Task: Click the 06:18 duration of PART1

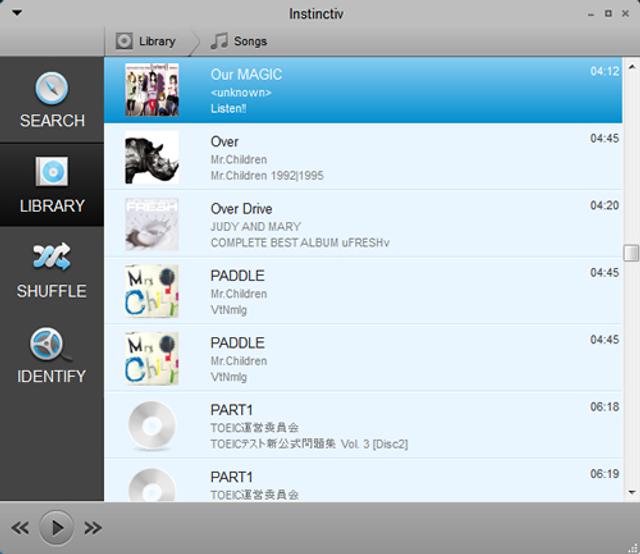Action: 604,407
